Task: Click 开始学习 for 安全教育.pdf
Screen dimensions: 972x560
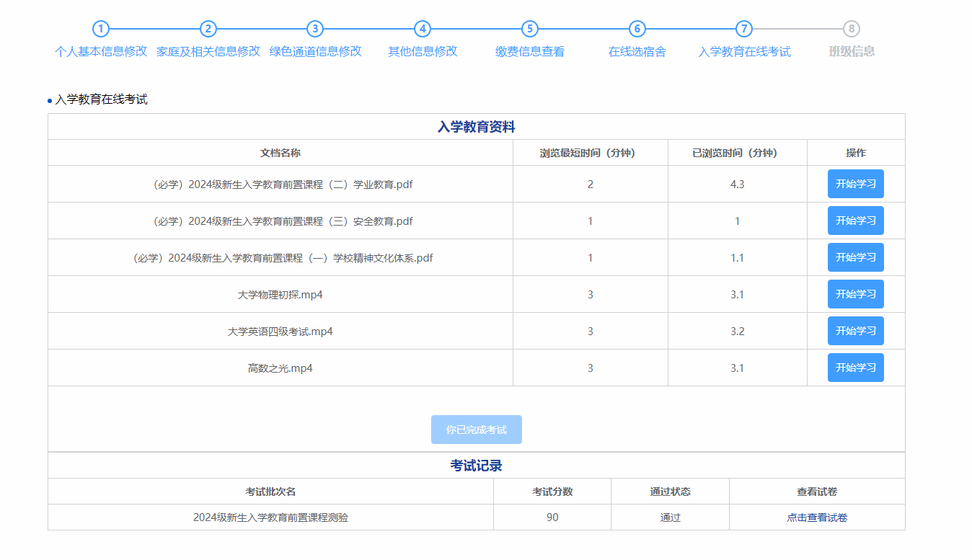Action: (855, 221)
